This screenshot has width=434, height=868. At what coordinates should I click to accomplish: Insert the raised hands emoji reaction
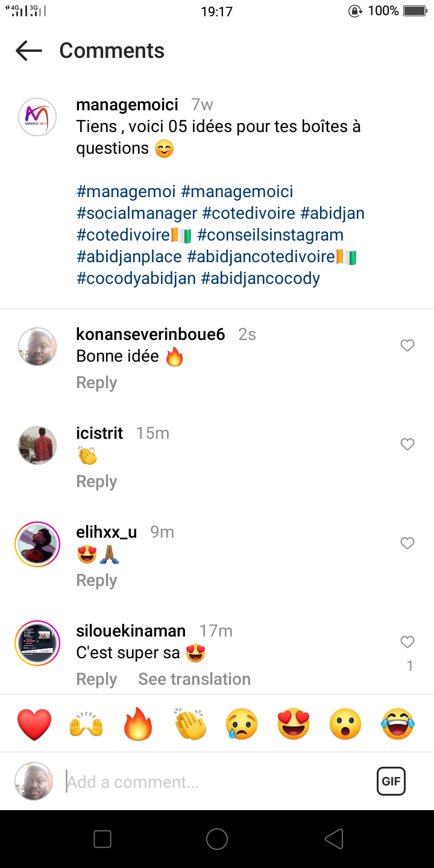click(86, 724)
